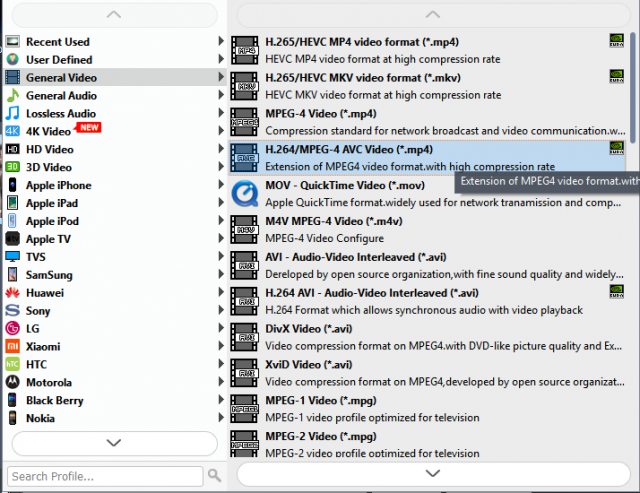Screen dimensions: 640x493
Task: Click the General Audio music note icon
Action: click(13, 95)
